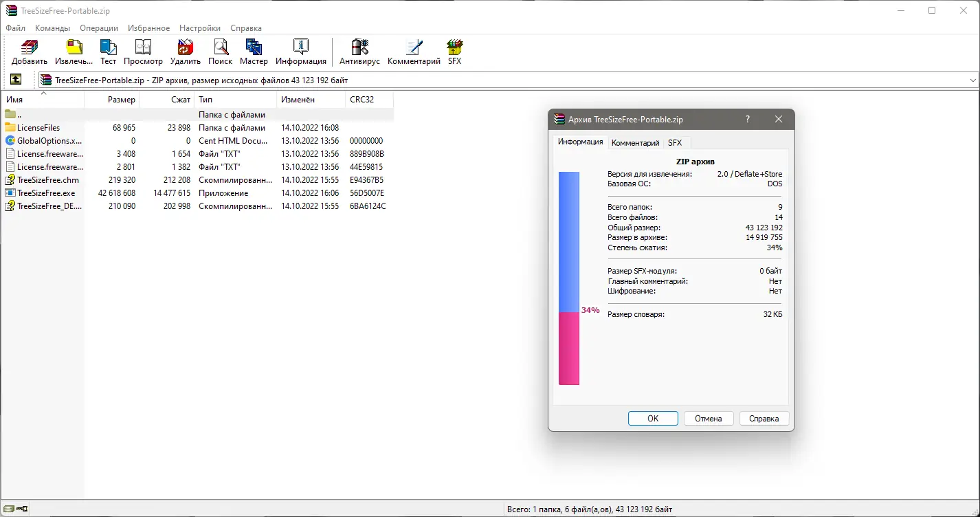
Task: Select TreeSizeFree.exe application icon
Action: [10, 193]
